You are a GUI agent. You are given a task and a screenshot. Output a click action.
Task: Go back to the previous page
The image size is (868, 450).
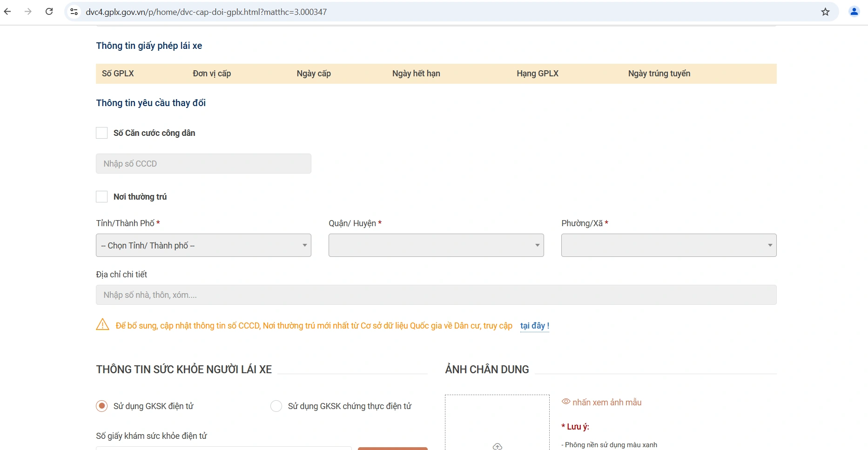[x=7, y=12]
